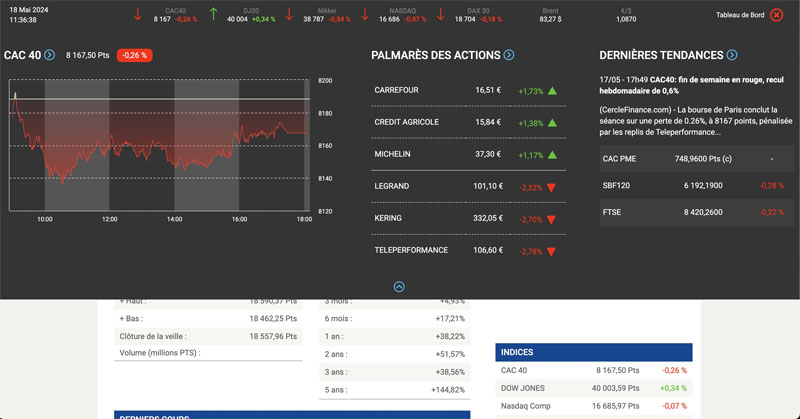Click the + Bas 18 462,25 Pts row
Screen dimensions: 800x419
[x=208, y=318]
